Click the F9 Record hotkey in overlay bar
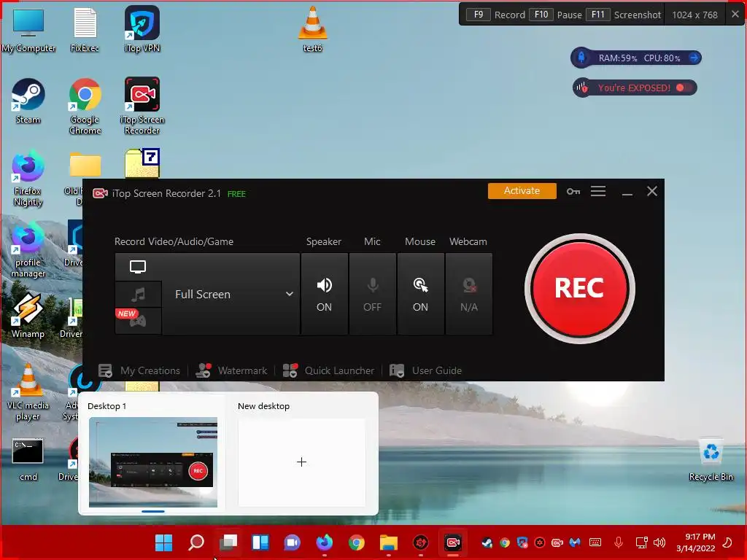Screen dimensions: 747x560 click(495, 15)
